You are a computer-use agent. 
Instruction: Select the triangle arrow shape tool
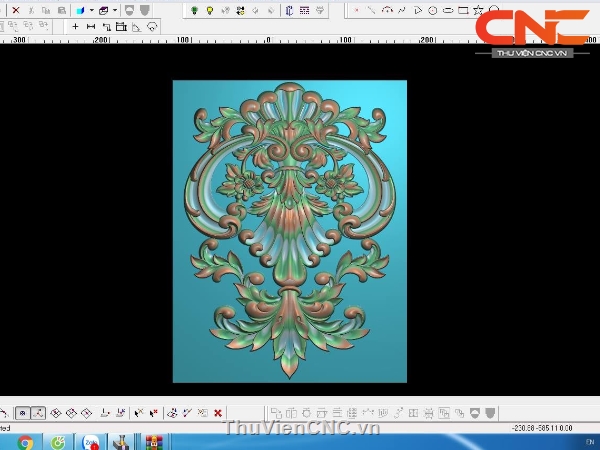coord(418,10)
